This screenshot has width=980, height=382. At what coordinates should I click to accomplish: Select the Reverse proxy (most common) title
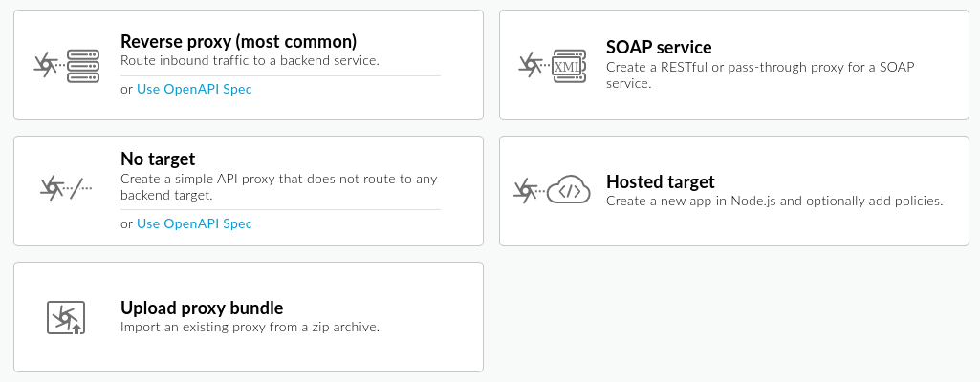click(238, 42)
